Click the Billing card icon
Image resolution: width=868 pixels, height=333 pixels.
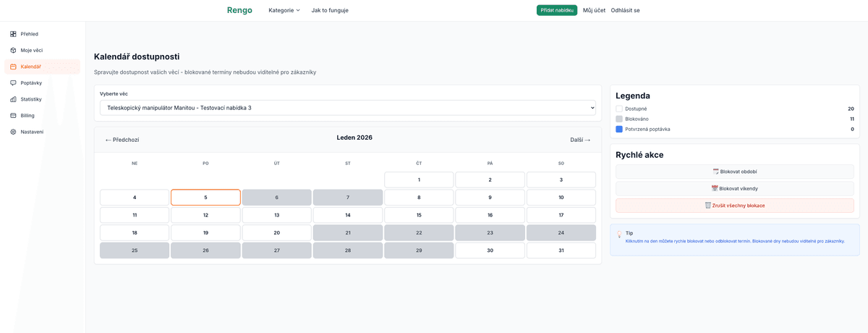13,115
